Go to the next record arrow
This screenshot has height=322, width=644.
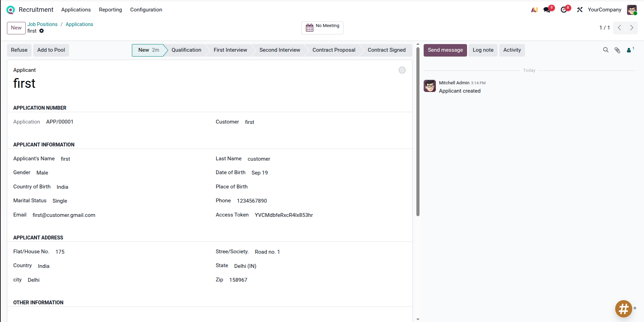(632, 28)
